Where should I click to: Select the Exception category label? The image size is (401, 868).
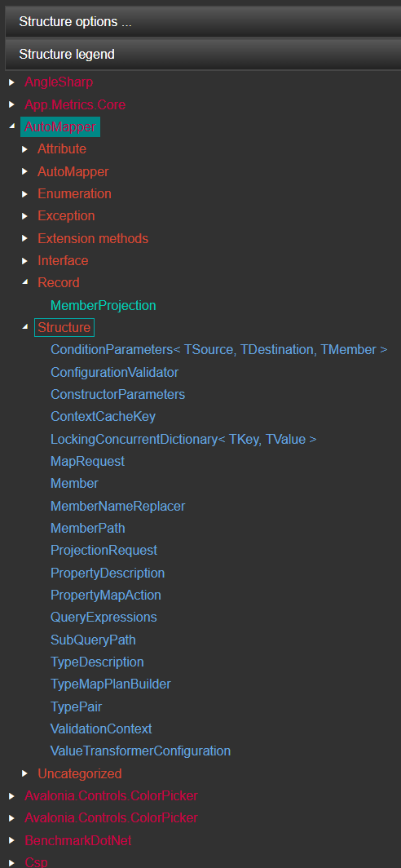point(66,216)
